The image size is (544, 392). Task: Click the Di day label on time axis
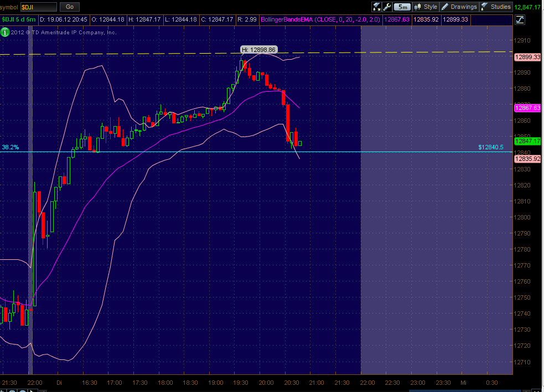tap(59, 383)
